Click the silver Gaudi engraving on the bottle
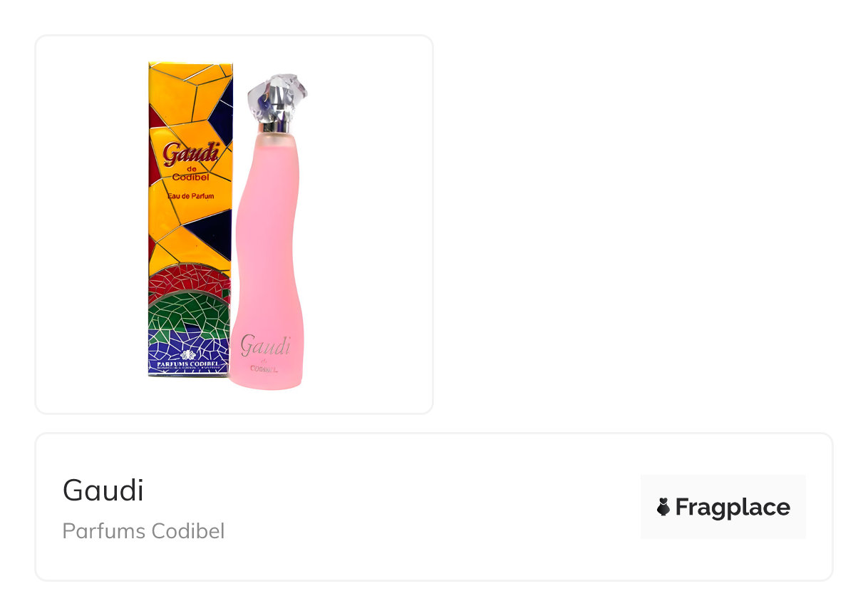 [265, 346]
